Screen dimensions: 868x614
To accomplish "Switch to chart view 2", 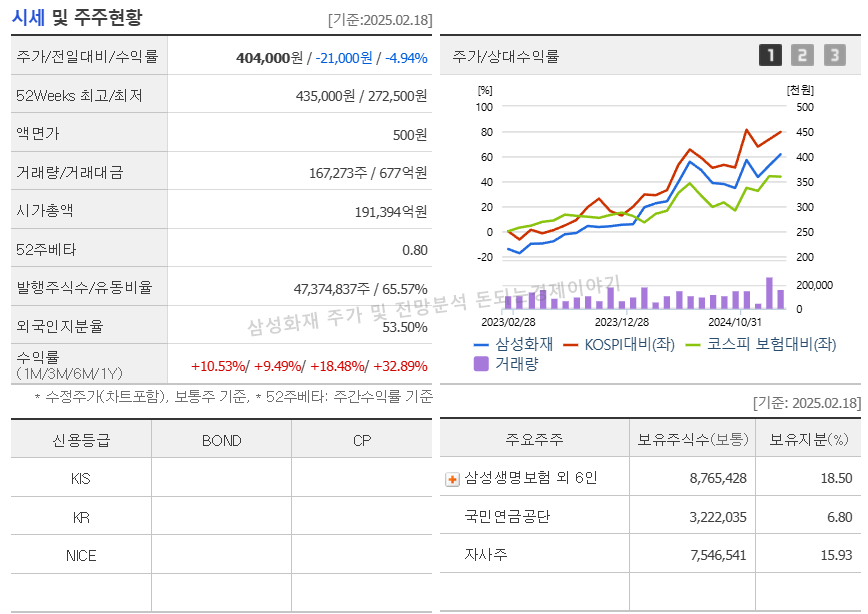I will 802,55.
